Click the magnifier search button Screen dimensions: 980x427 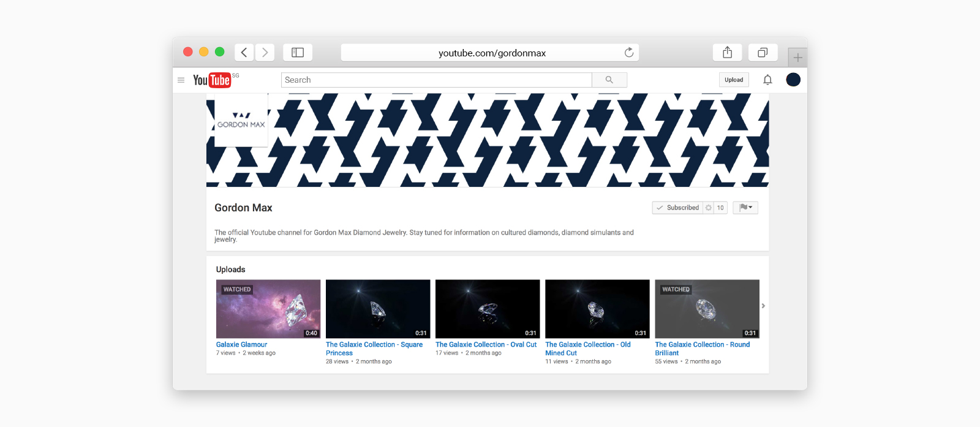609,80
